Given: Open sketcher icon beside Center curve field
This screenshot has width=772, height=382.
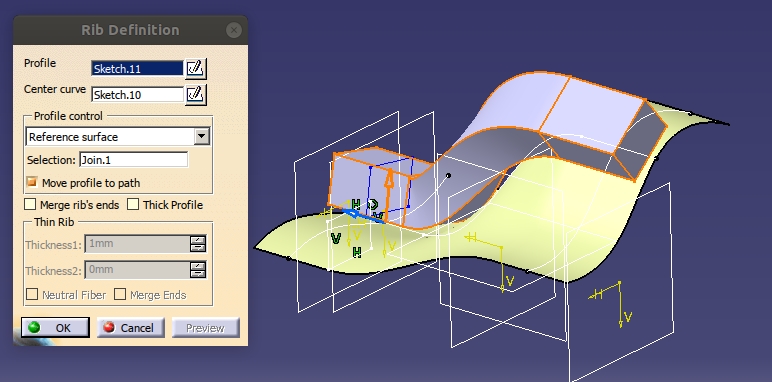Looking at the screenshot, I should [195, 94].
